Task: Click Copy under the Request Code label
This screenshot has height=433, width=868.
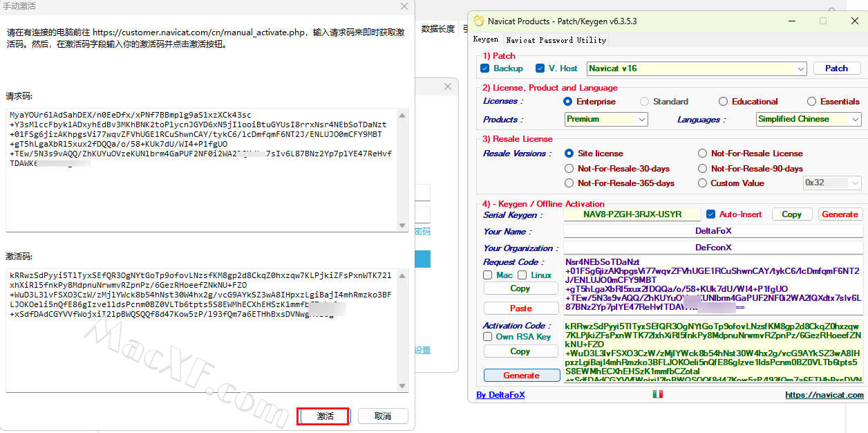Action: pyautogui.click(x=520, y=288)
